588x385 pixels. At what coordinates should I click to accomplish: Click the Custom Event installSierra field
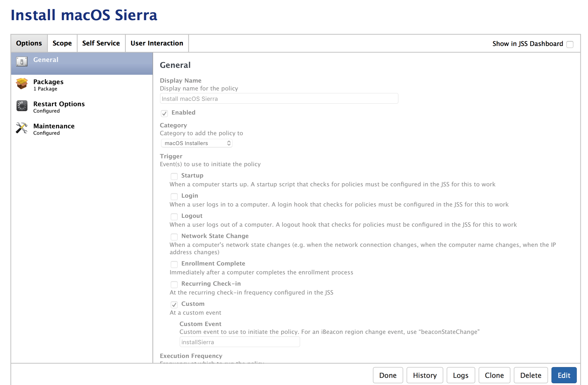coord(240,342)
